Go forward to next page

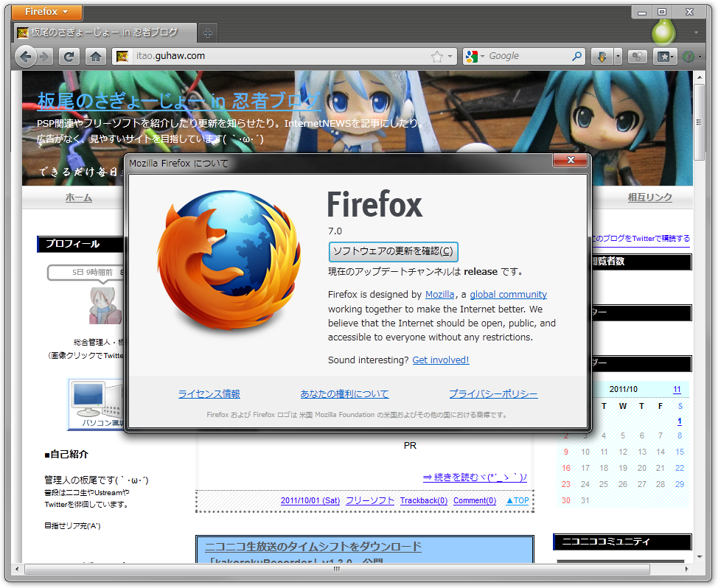click(44, 57)
